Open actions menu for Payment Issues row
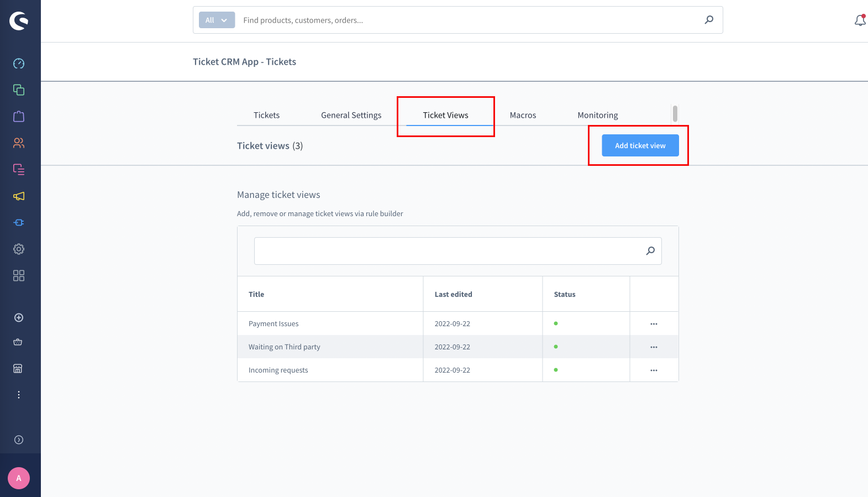 654,324
